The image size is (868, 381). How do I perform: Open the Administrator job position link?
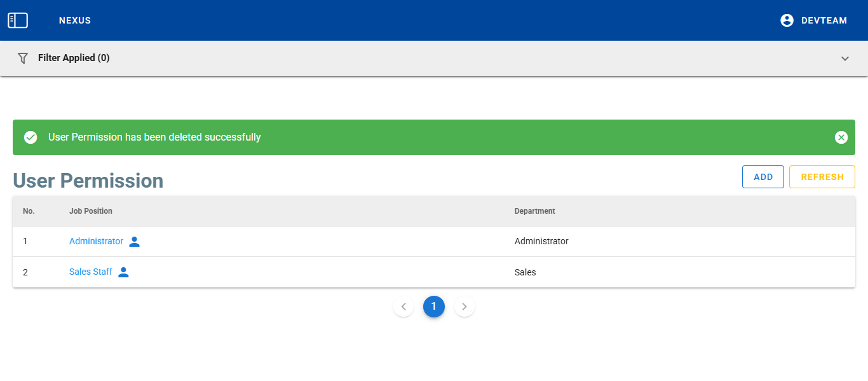[96, 242]
